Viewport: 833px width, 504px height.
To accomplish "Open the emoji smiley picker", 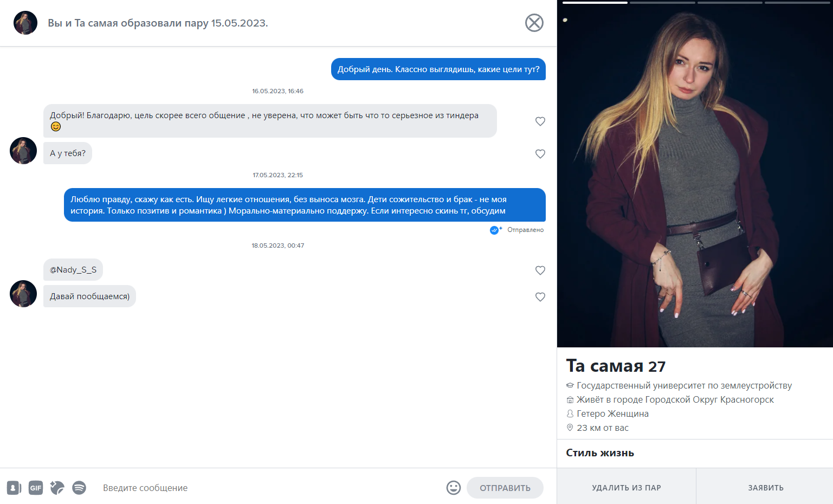I will [x=454, y=488].
